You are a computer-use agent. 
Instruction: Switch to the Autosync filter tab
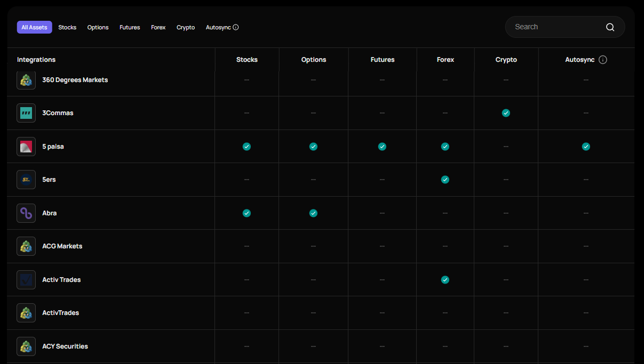222,27
